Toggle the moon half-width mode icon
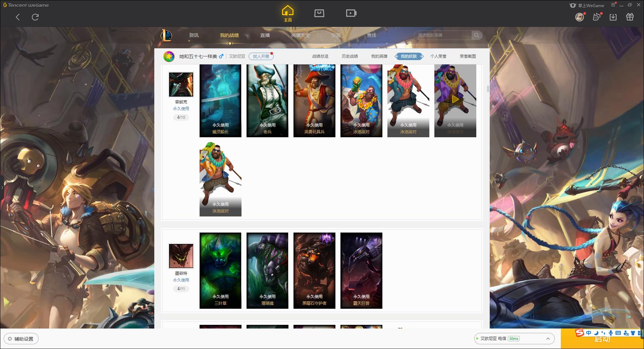The width and height of the screenshot is (644, 349). point(596,333)
